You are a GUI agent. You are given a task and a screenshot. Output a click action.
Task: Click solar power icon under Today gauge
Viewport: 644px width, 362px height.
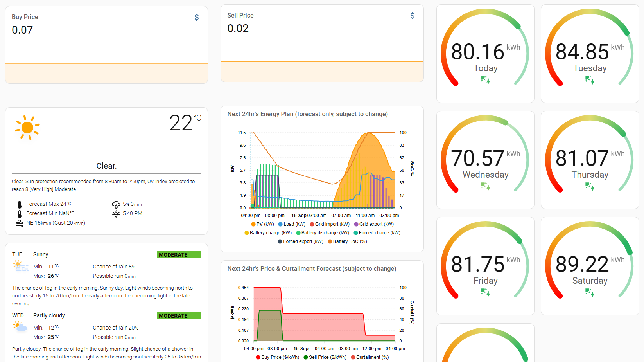[485, 80]
